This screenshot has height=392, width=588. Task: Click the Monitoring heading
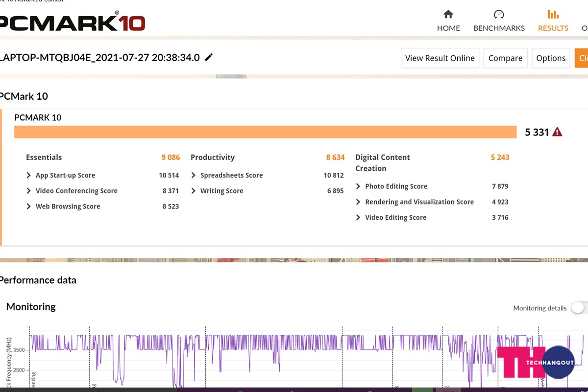click(31, 306)
